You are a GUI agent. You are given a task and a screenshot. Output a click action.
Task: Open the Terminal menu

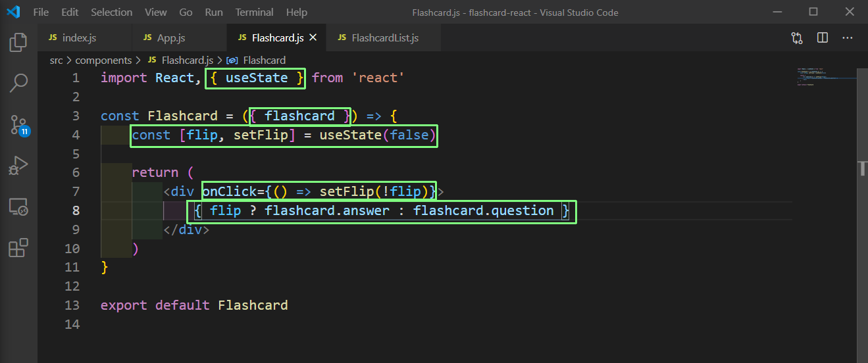[x=255, y=12]
